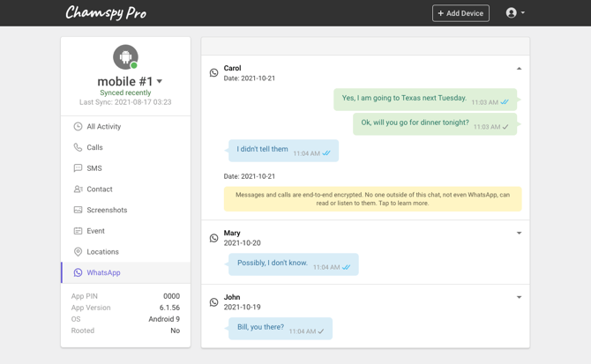Click the Locations pin icon in the sidebar
591x364 pixels.
(x=78, y=252)
